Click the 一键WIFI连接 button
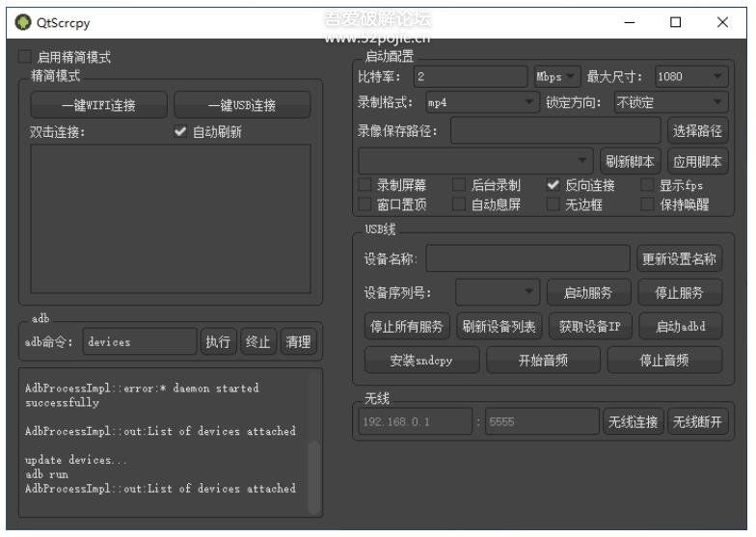This screenshot has width=756, height=537. pyautogui.click(x=98, y=105)
